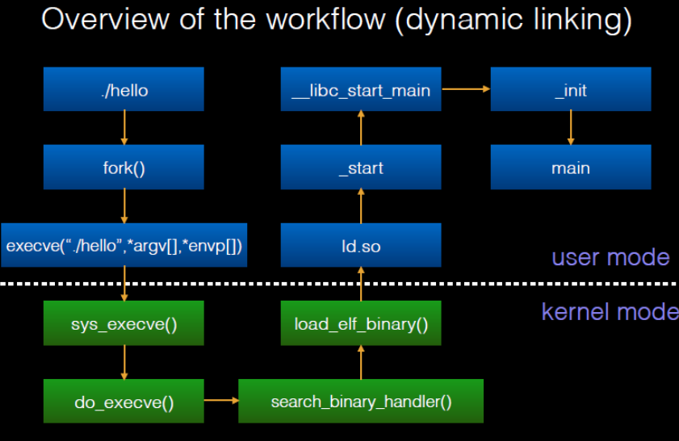
Task: Click the do_execve() block
Action: click(x=123, y=402)
